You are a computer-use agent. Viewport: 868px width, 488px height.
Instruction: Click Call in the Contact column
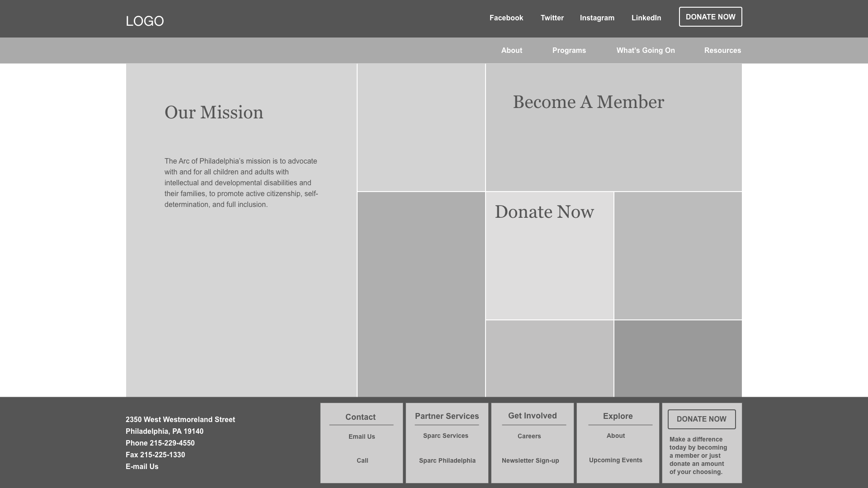(x=362, y=461)
